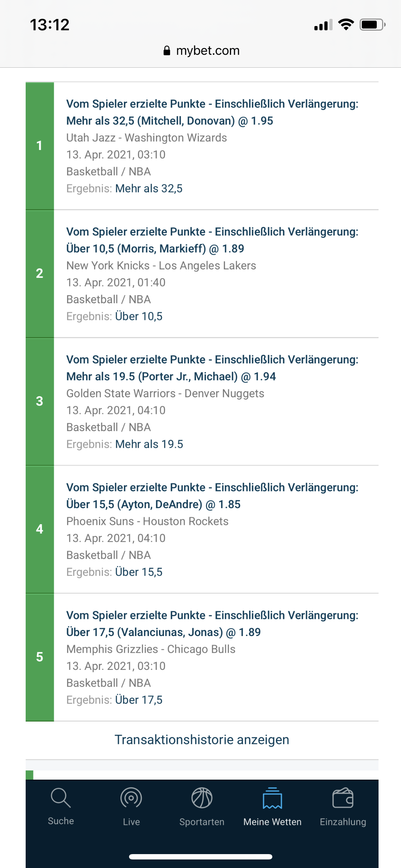Tap the mybet.com address bar
The width and height of the screenshot is (401, 868).
tap(208, 51)
